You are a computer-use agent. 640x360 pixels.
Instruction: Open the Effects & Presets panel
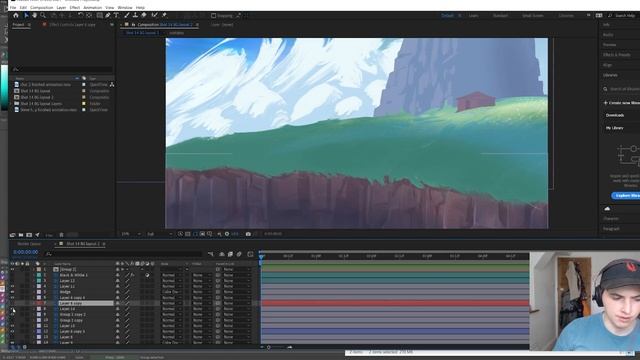coord(617,55)
